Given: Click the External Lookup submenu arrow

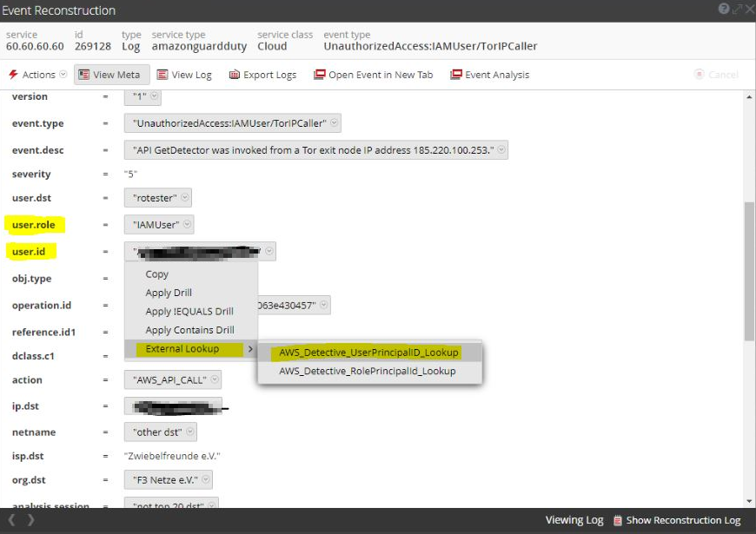Looking at the screenshot, I should pyautogui.click(x=250, y=349).
